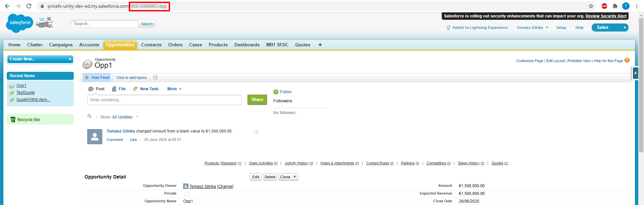Click Tomasz Glinka's avatar in feed
Viewport: 644px width, 205px height.
pyautogui.click(x=95, y=137)
